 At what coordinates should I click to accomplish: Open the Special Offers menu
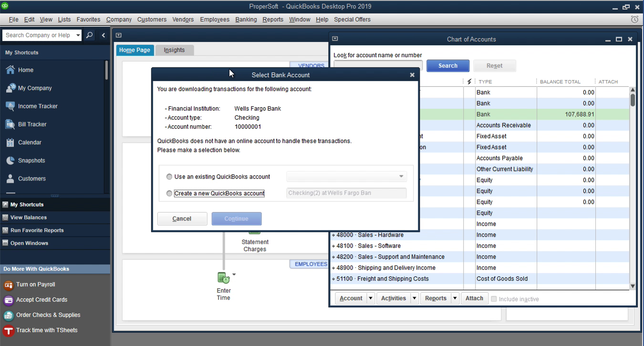(x=352, y=20)
